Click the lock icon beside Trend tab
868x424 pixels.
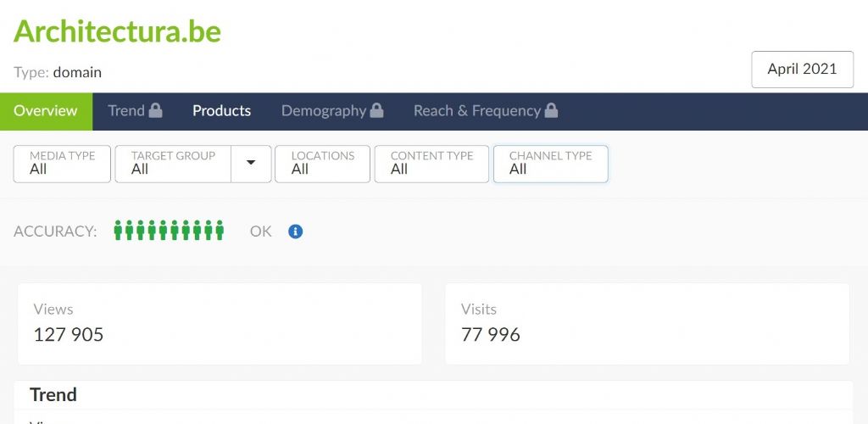pyautogui.click(x=155, y=110)
